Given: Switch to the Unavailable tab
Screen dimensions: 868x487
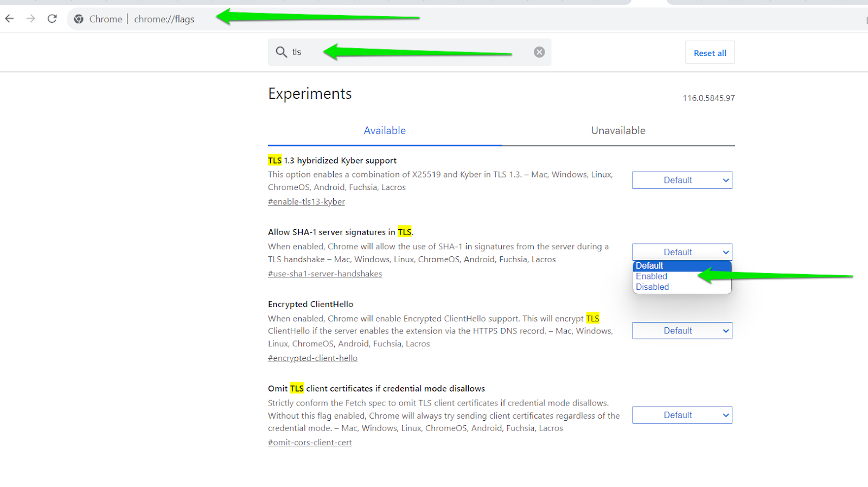Looking at the screenshot, I should 618,130.
